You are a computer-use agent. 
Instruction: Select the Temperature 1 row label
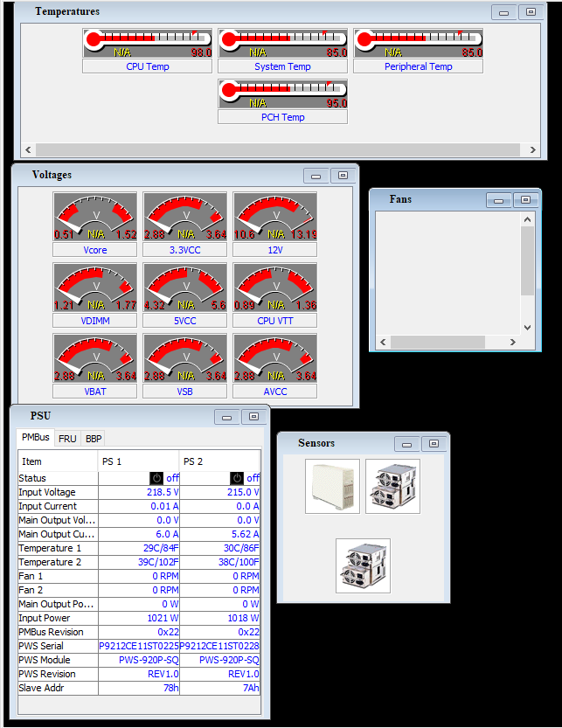point(58,548)
